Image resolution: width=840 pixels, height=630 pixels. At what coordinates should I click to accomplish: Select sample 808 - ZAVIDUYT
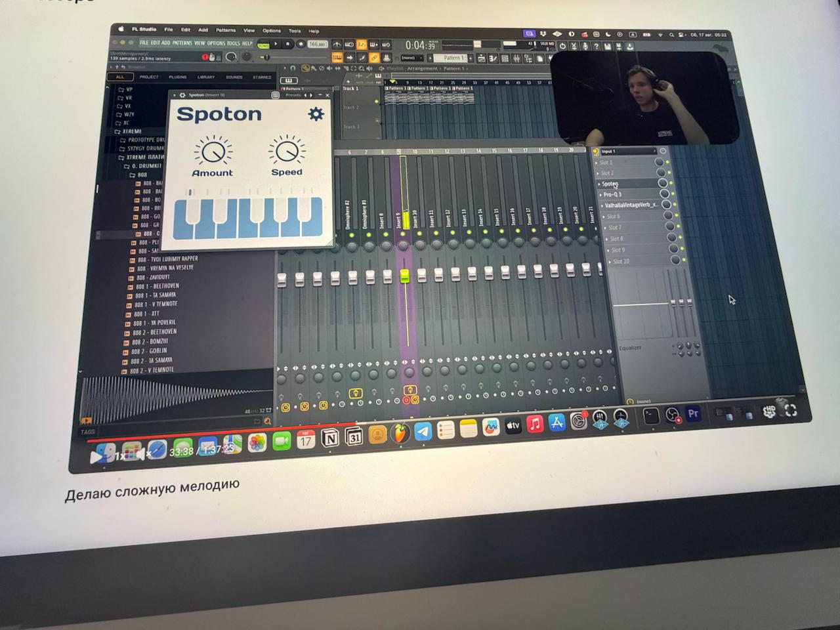tap(153, 278)
